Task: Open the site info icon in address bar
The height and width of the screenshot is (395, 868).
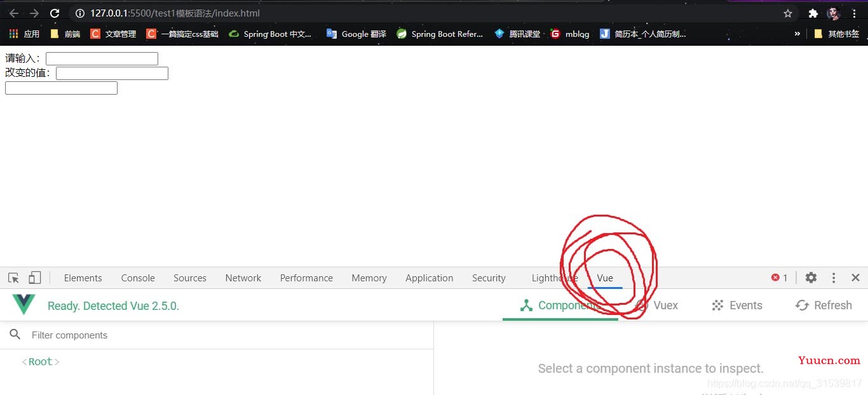Action: [x=79, y=13]
